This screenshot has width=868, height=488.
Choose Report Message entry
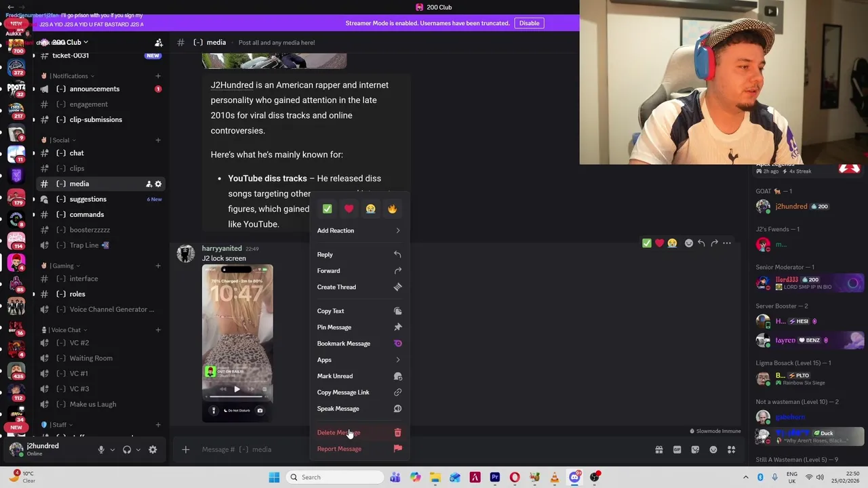pyautogui.click(x=359, y=449)
